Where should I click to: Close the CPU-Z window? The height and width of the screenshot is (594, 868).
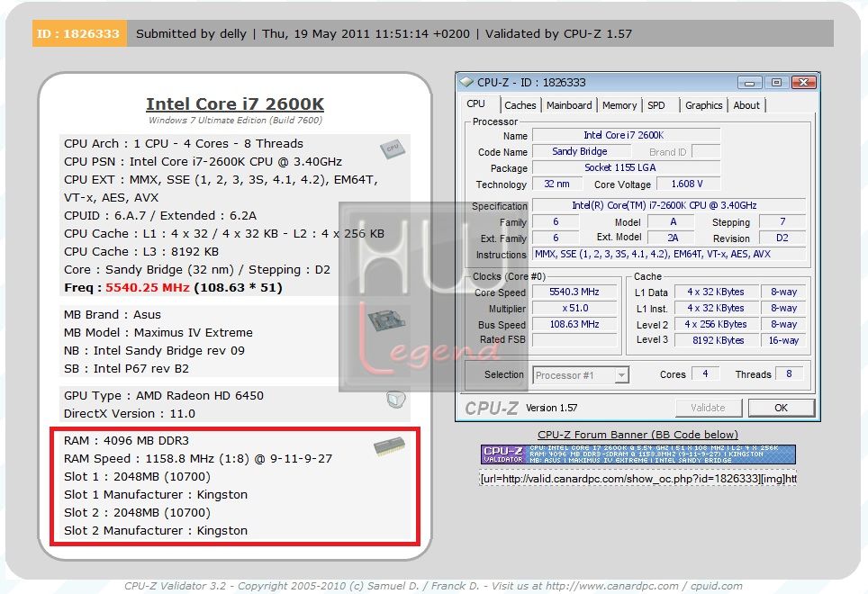[x=804, y=83]
